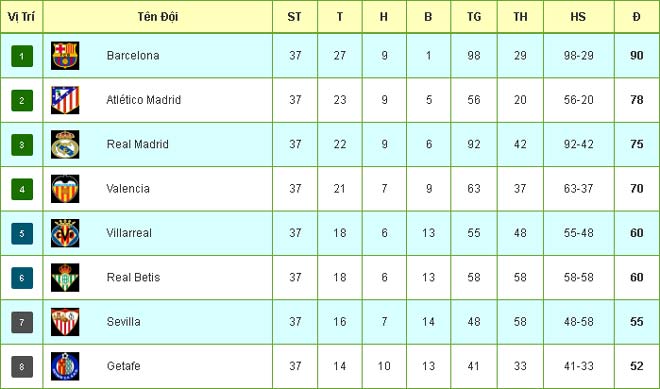Select the green position 1 badge
660x389 pixels.
point(22,56)
